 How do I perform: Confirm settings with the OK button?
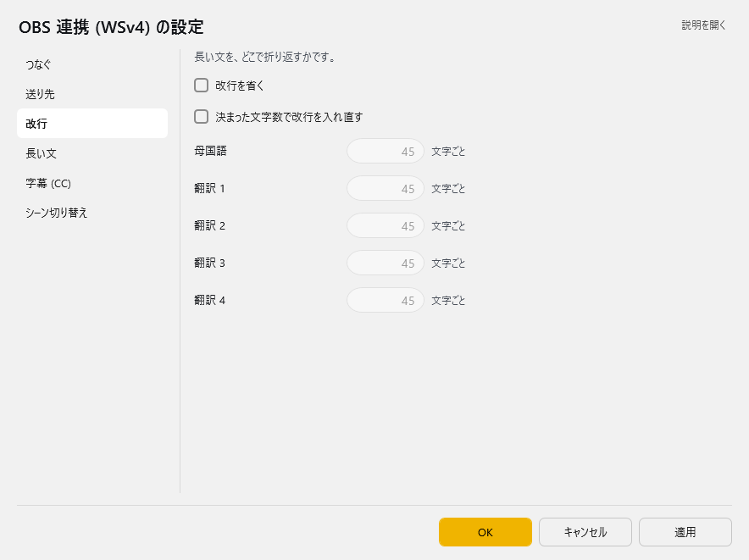(485, 532)
